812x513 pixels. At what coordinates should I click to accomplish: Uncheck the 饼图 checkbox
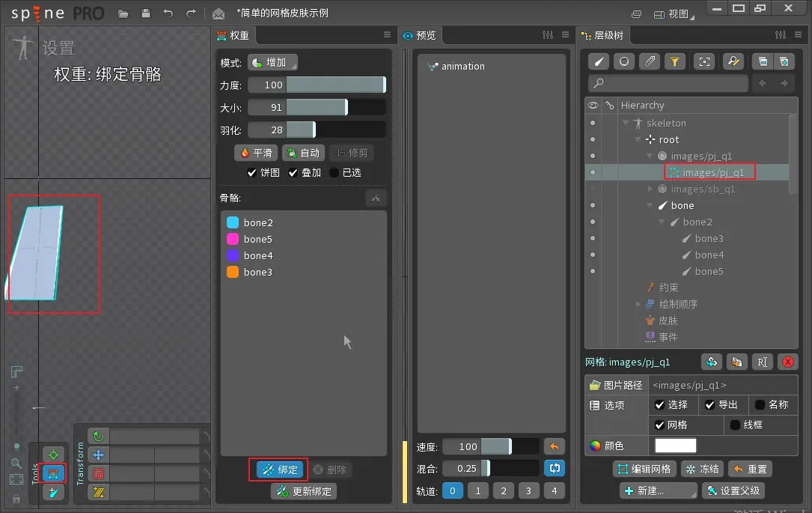pos(251,172)
